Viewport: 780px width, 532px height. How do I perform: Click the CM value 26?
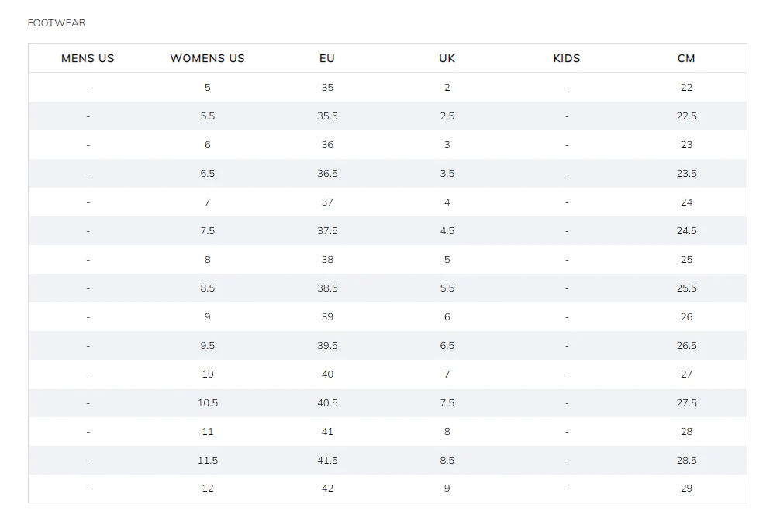click(686, 316)
